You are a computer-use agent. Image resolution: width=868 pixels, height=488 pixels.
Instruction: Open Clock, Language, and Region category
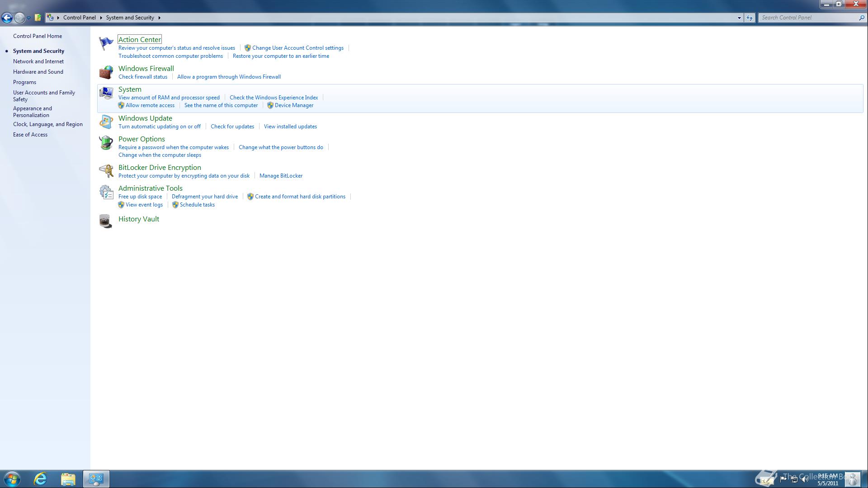[x=48, y=124]
